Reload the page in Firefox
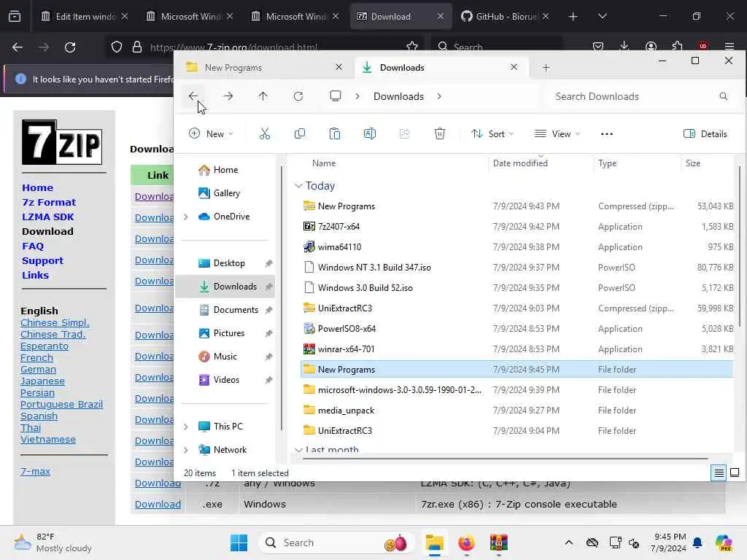This screenshot has height=560, width=747. tap(70, 47)
